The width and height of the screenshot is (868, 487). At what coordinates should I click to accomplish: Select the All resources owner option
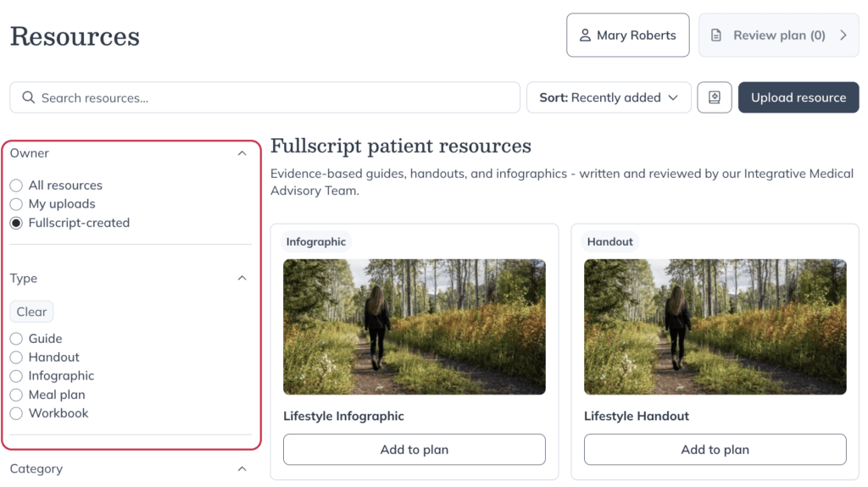[16, 185]
